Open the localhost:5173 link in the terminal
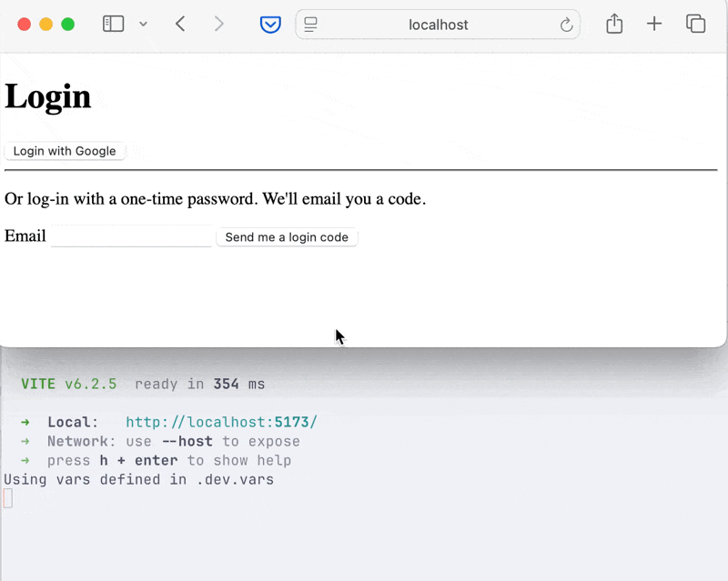 pyautogui.click(x=221, y=422)
